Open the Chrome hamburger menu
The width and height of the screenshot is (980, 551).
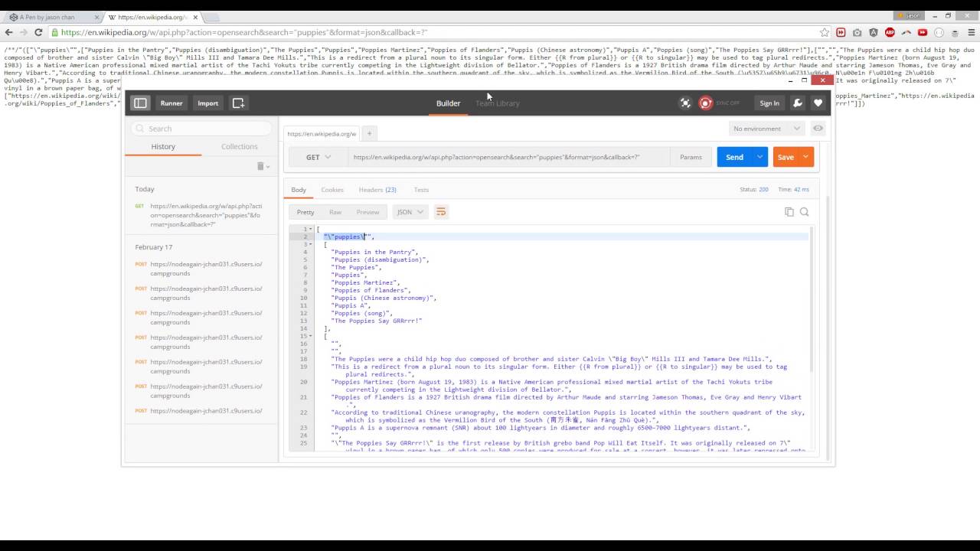click(972, 32)
